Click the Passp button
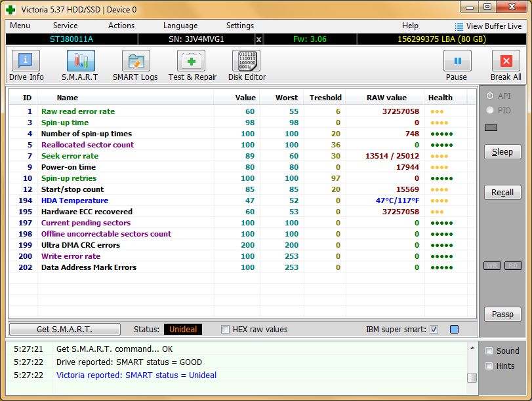This screenshot has height=401, width=532. 502,315
